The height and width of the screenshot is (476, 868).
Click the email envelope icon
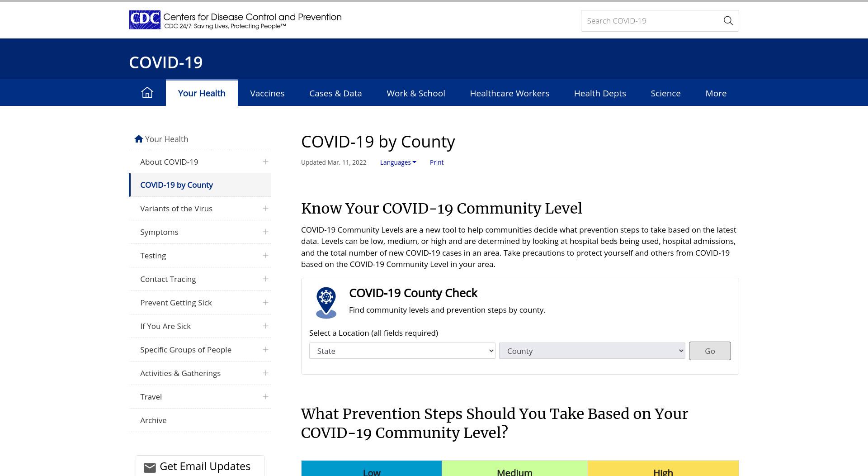tap(150, 467)
